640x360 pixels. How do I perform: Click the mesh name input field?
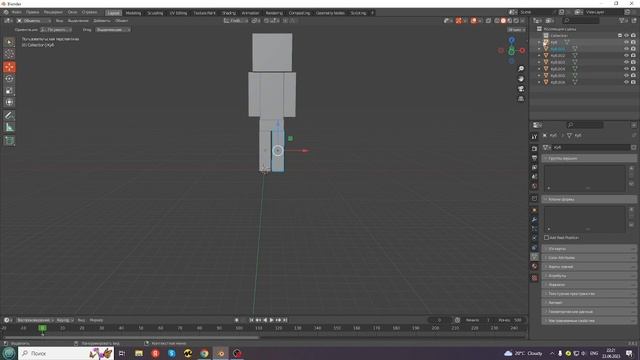click(591, 147)
